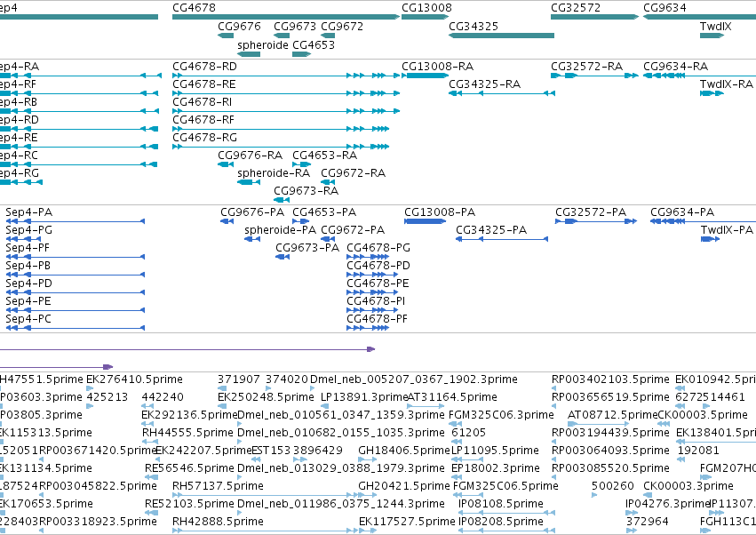Select the CG34325 gene label

(x=473, y=27)
